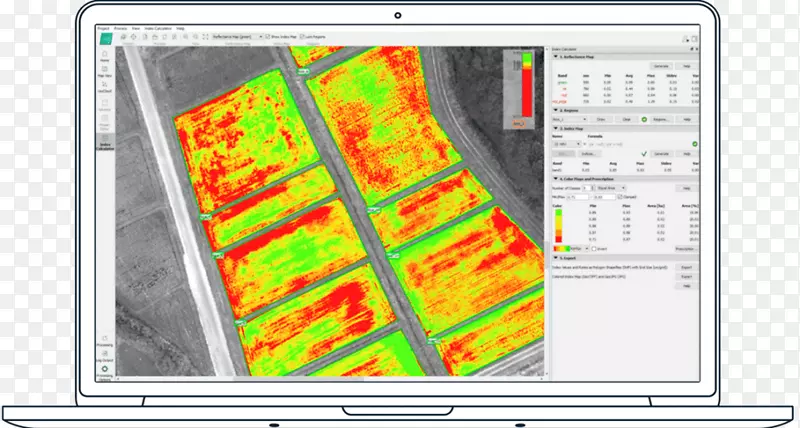Collapse the 2. Regions section
Viewport: 800px width, 428px height.
pyautogui.click(x=556, y=110)
